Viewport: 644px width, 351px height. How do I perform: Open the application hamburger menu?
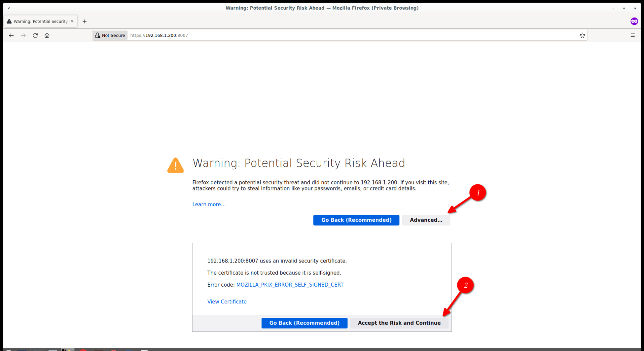tap(633, 35)
